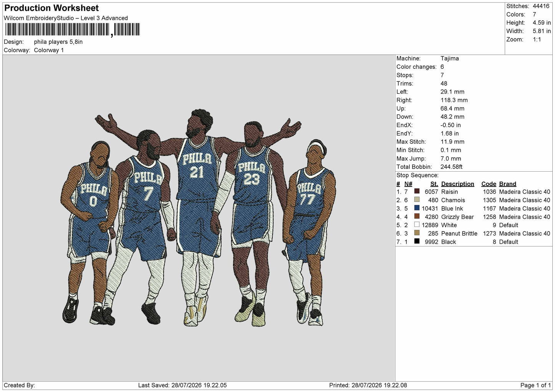Click the Code column header

(x=489, y=184)
